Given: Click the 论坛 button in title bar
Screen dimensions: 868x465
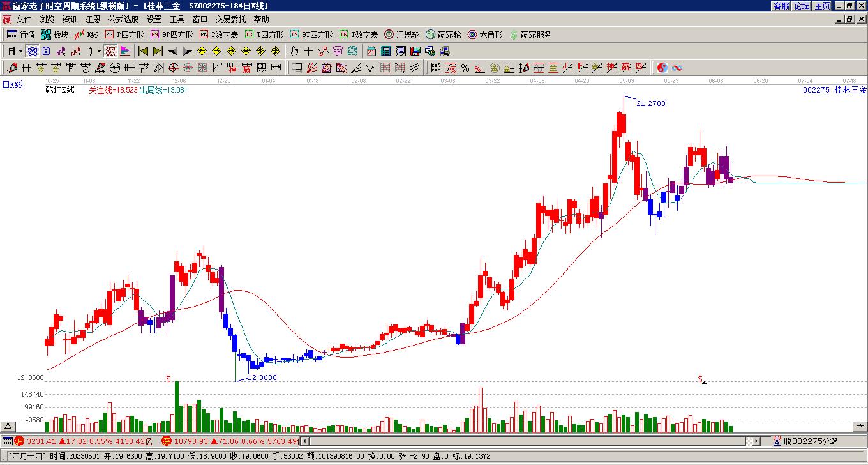Looking at the screenshot, I should [802, 6].
